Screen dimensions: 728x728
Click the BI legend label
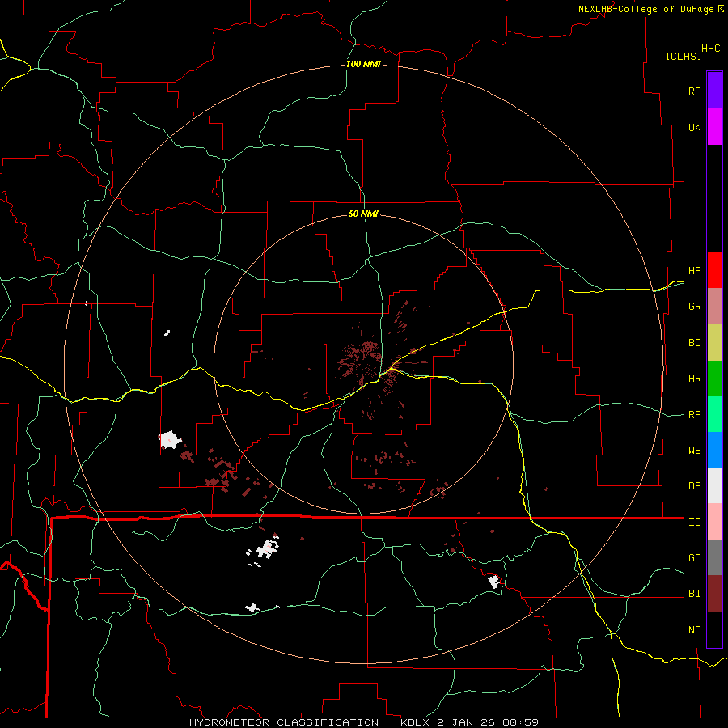click(695, 594)
